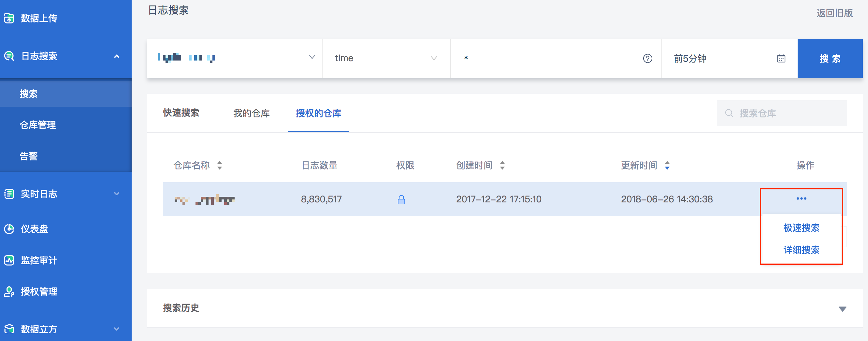
Task: Click updated time 2018-06-26 14:30:38
Action: (x=667, y=199)
